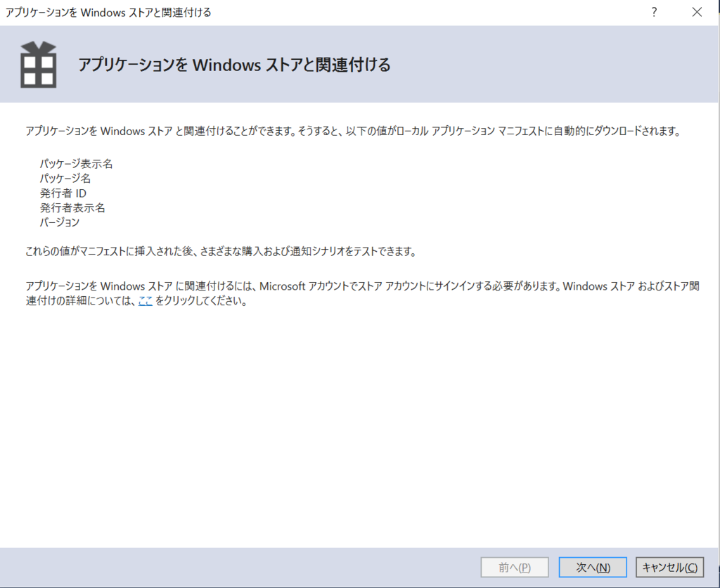Select the パッケージ表示名 text line
Screen dimensions: 720x588
point(76,164)
